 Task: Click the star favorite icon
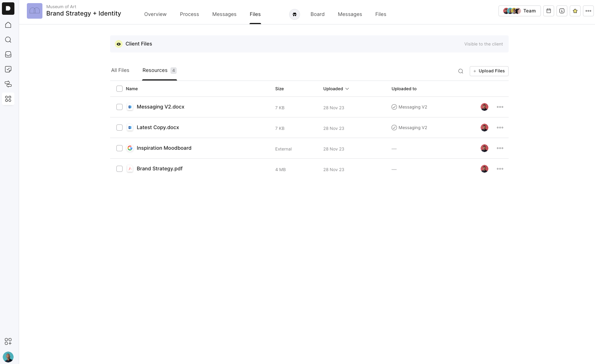(575, 11)
